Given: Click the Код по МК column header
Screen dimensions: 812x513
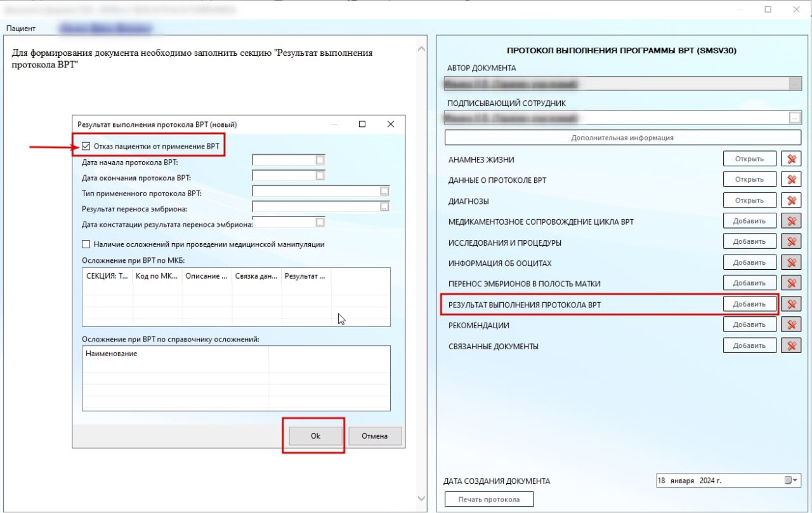Looking at the screenshot, I should 157,276.
